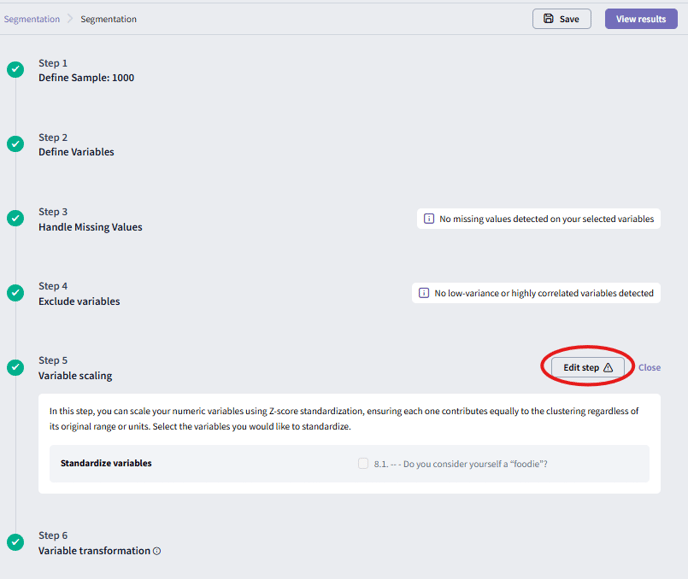Click the Step 3 green checkmark icon

tap(15, 219)
